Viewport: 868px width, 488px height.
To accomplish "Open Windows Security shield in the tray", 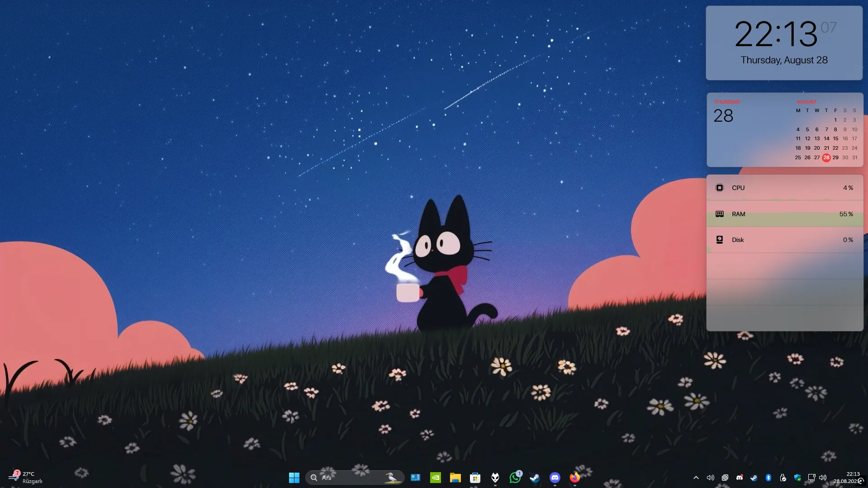I will pyautogui.click(x=797, y=478).
